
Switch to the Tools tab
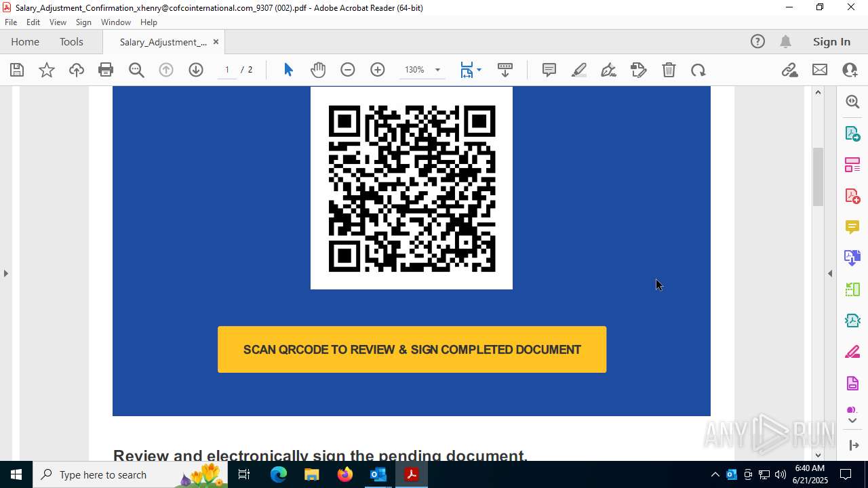click(71, 41)
